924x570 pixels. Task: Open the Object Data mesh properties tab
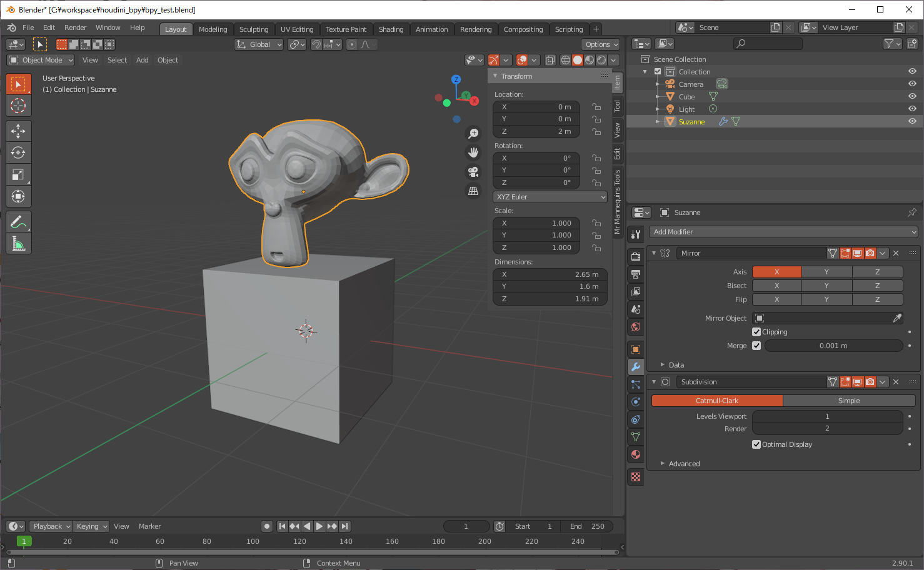(x=636, y=437)
